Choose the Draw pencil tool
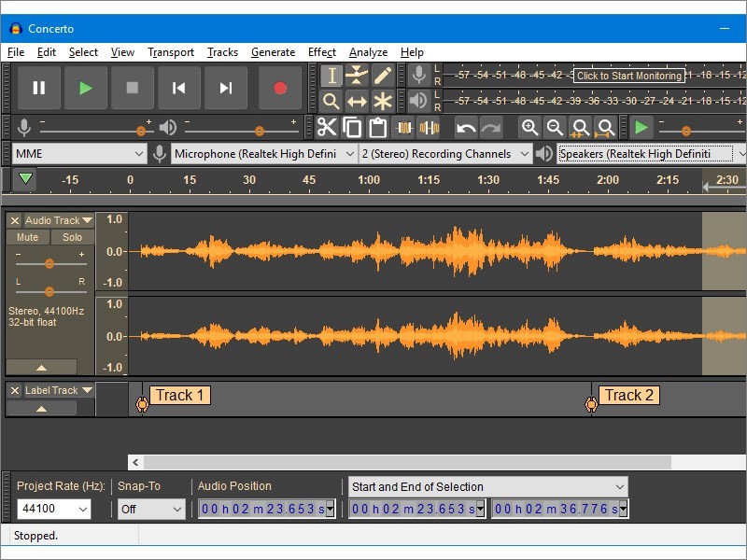Image resolution: width=747 pixels, height=560 pixels. point(382,76)
